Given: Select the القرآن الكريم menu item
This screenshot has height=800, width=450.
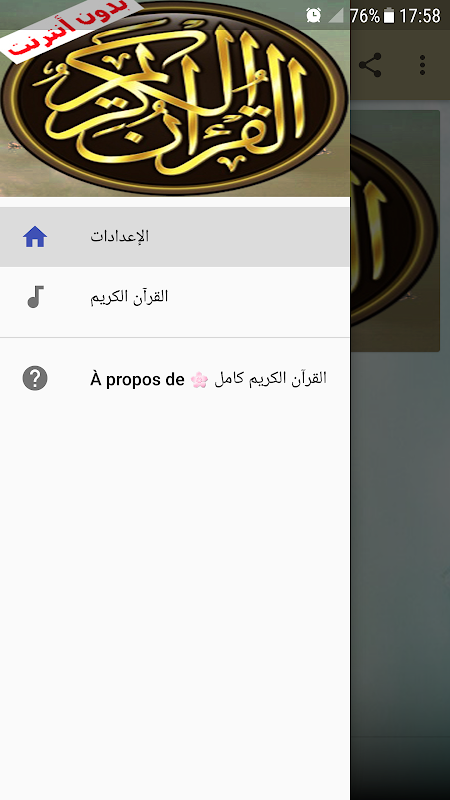Looking at the screenshot, I should pos(174,296).
